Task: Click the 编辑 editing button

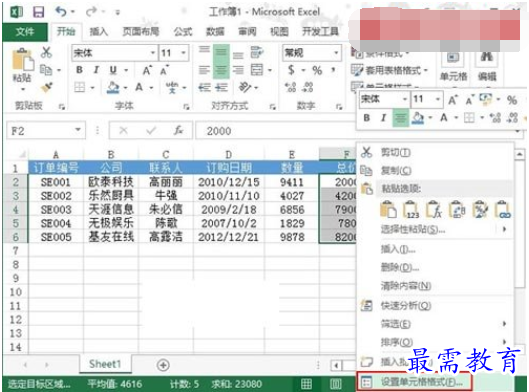Action: [487, 66]
